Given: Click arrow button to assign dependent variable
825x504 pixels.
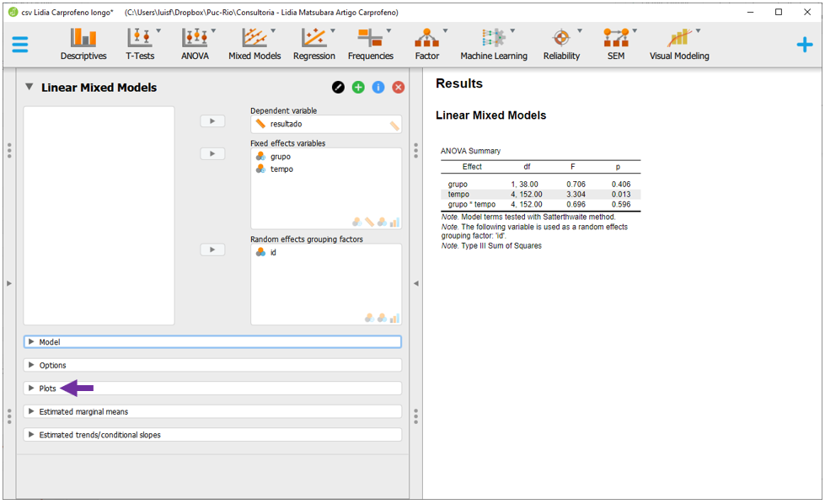Looking at the screenshot, I should 212,121.
